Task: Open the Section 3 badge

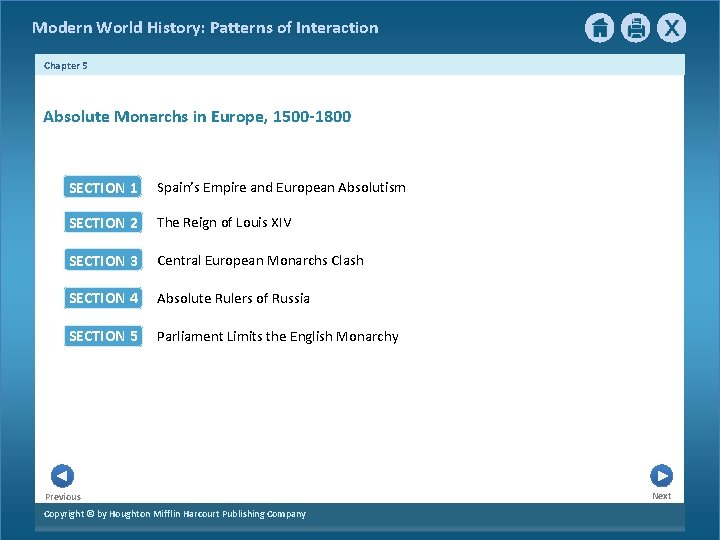Action: click(103, 260)
